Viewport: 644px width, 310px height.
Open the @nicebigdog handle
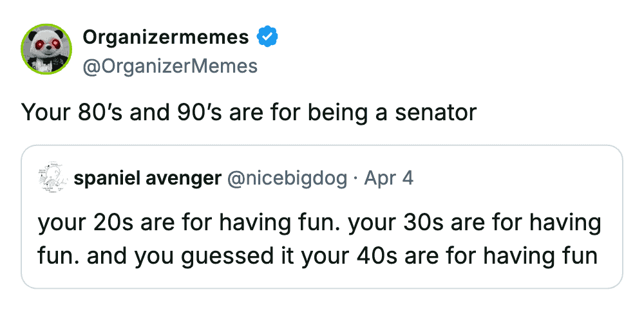(x=287, y=178)
